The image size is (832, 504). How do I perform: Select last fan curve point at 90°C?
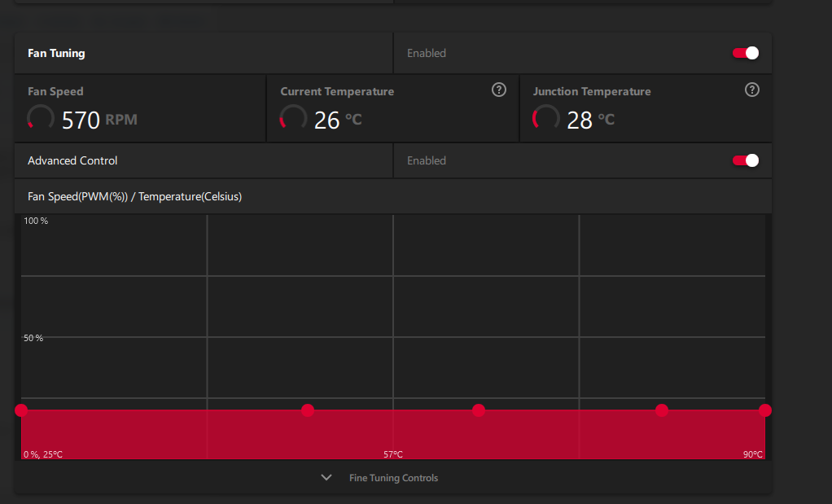pyautogui.click(x=764, y=410)
